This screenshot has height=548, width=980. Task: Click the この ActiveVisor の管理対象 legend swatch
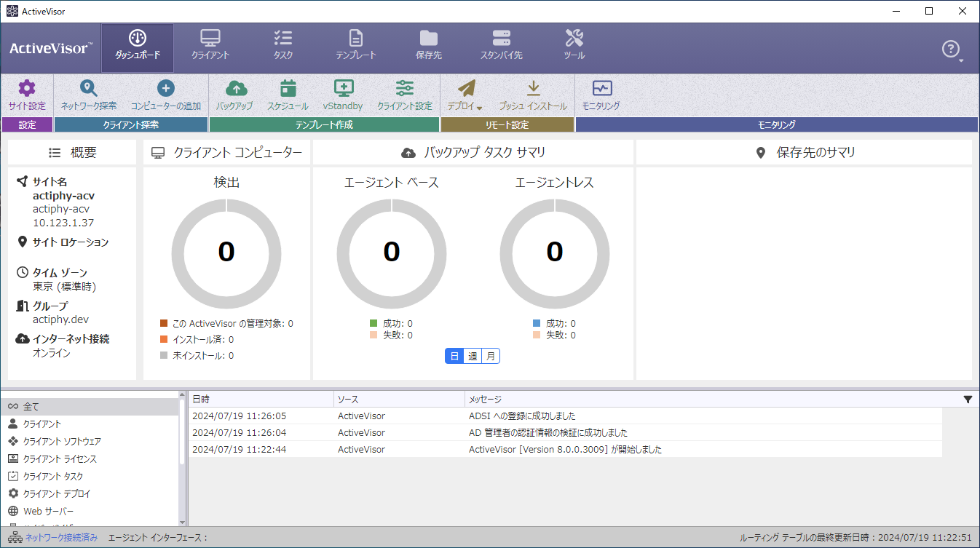164,323
